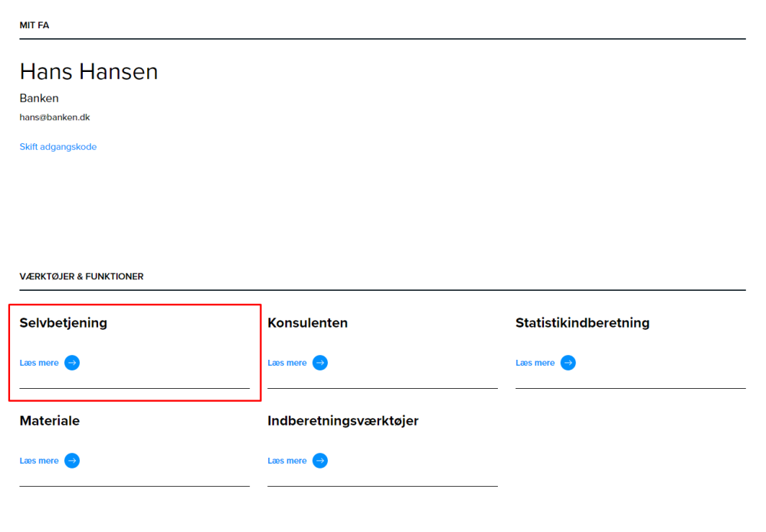Open the Konsulenten heading
766x532 pixels.
point(308,322)
